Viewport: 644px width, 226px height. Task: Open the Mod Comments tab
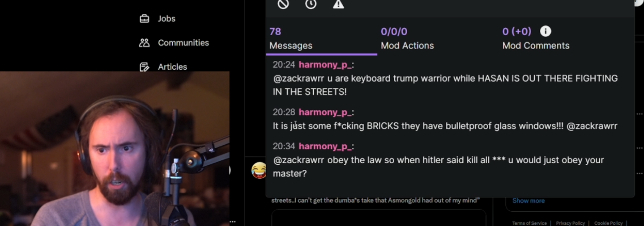(536, 39)
